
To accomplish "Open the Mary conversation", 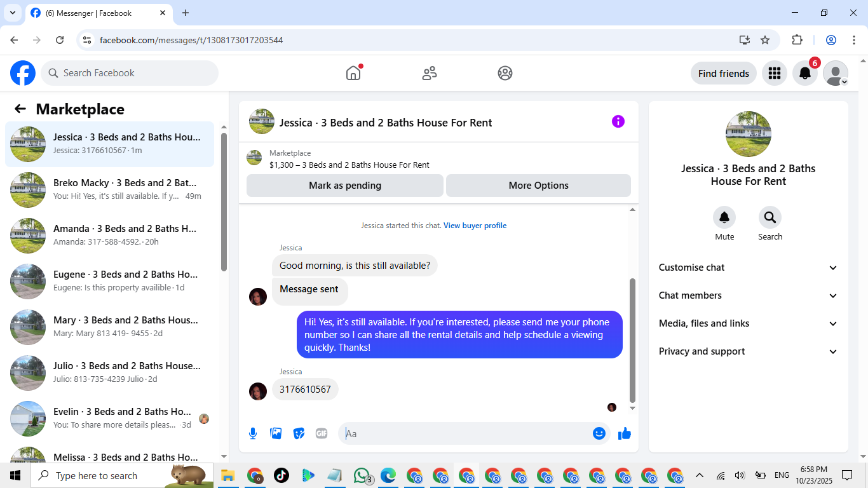I will click(109, 327).
